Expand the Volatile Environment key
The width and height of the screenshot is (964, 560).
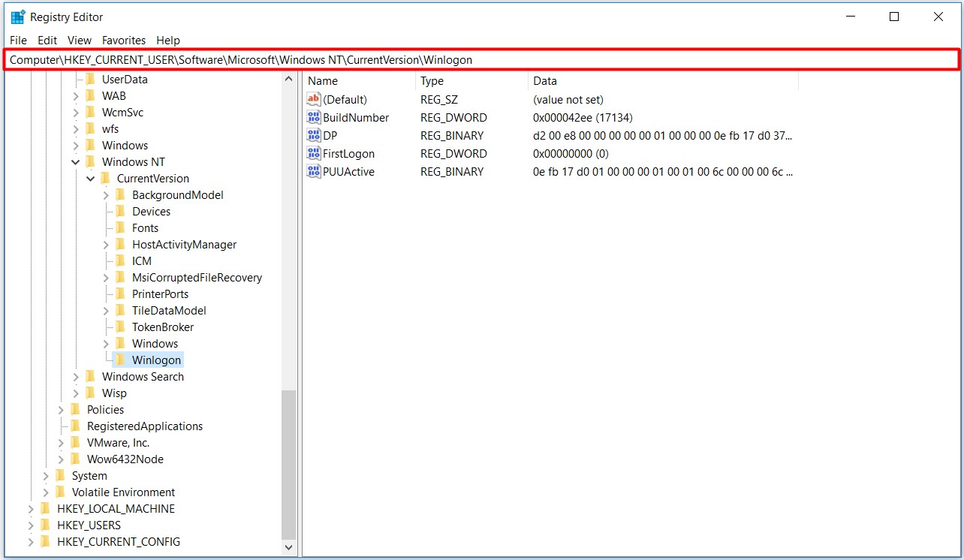tap(46, 492)
